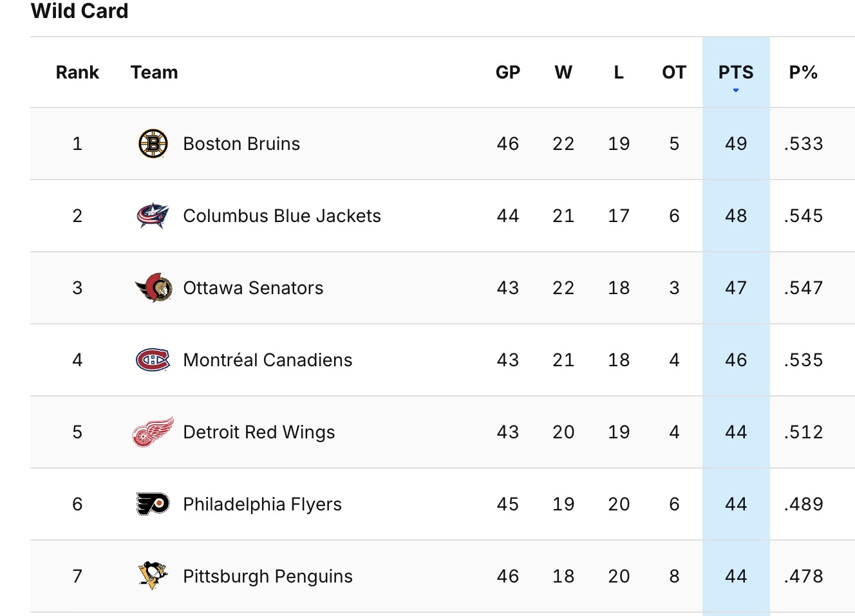This screenshot has height=616, width=855.
Task: Toggle sort arrow under PTS header
Action: [736, 90]
